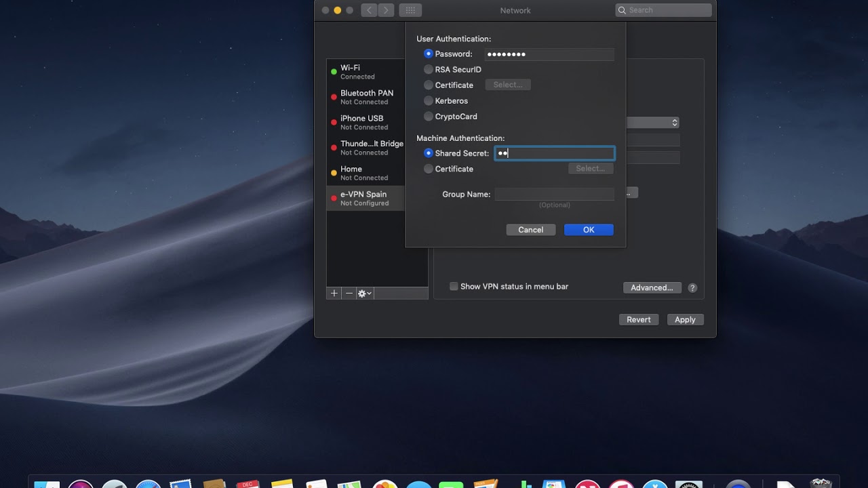This screenshot has height=488, width=868.
Task: Click the Machine Authentication heading
Action: [x=460, y=138]
